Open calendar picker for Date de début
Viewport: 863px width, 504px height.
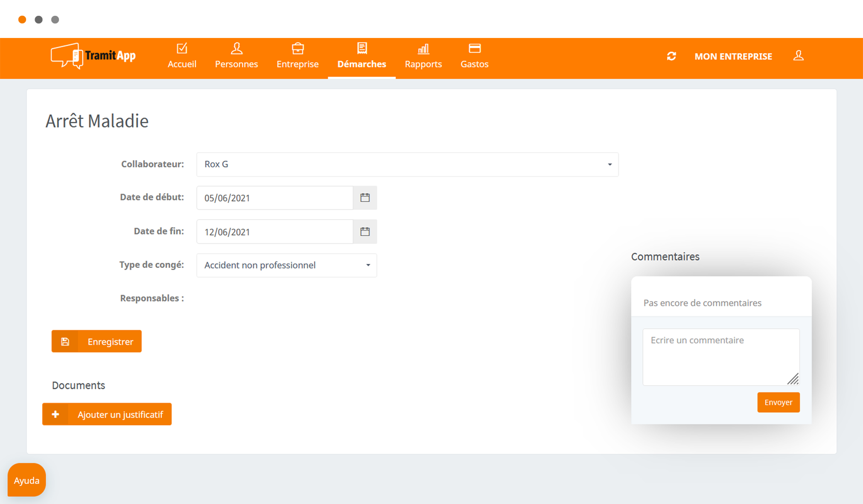pos(365,198)
